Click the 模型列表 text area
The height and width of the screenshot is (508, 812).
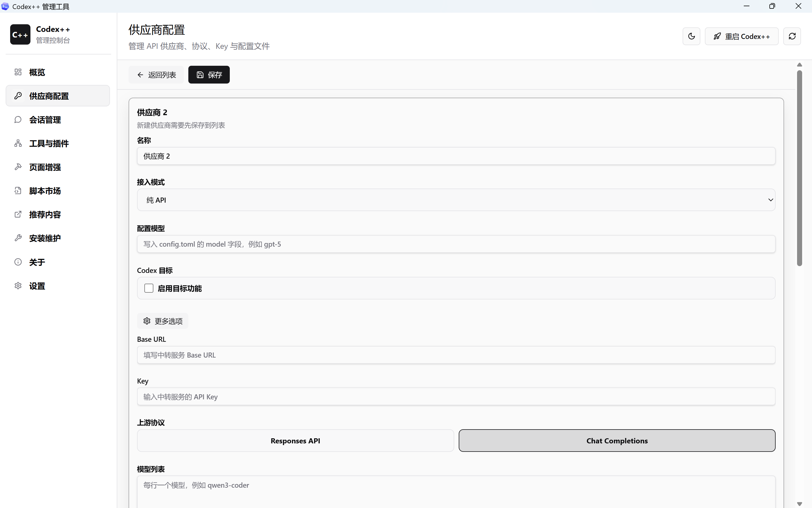pos(456,492)
